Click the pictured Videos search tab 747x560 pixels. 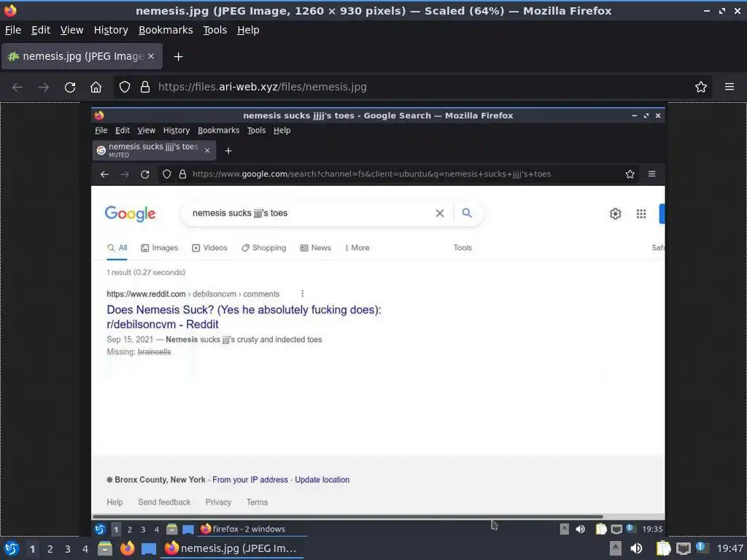pyautogui.click(x=209, y=248)
